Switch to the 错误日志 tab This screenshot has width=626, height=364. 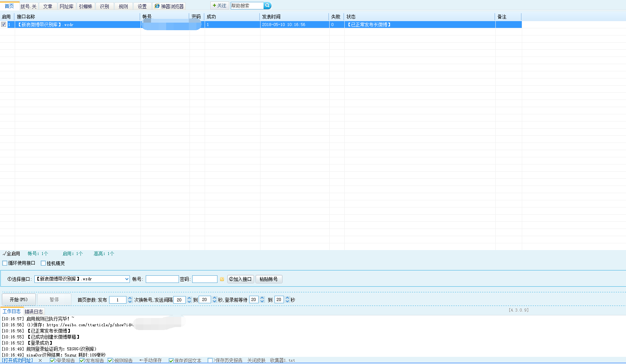(34, 312)
